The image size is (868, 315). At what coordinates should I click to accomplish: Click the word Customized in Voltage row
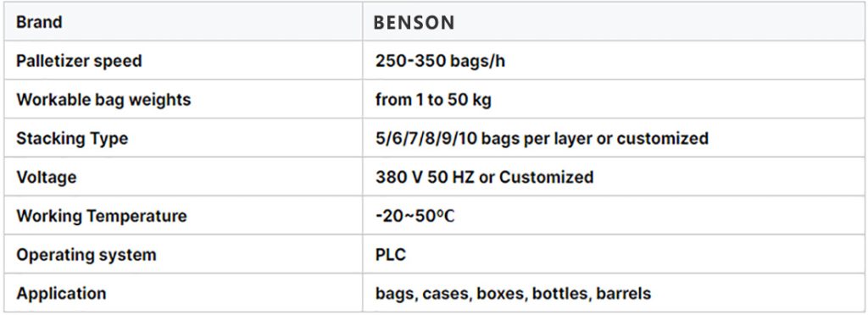coord(547,177)
